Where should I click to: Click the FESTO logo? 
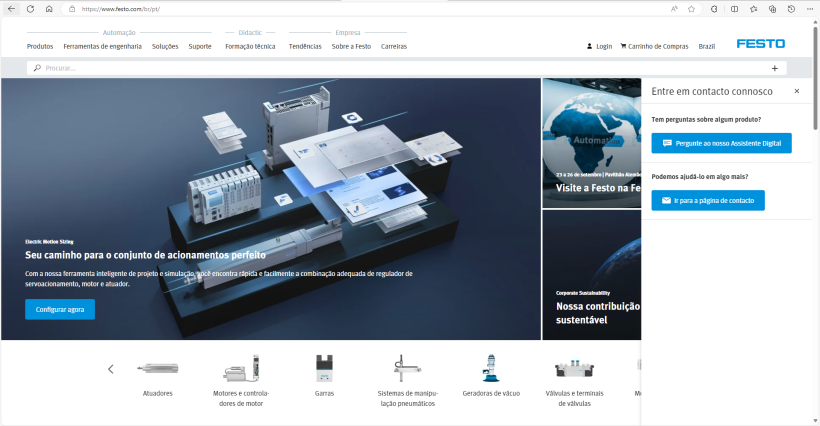[760, 44]
